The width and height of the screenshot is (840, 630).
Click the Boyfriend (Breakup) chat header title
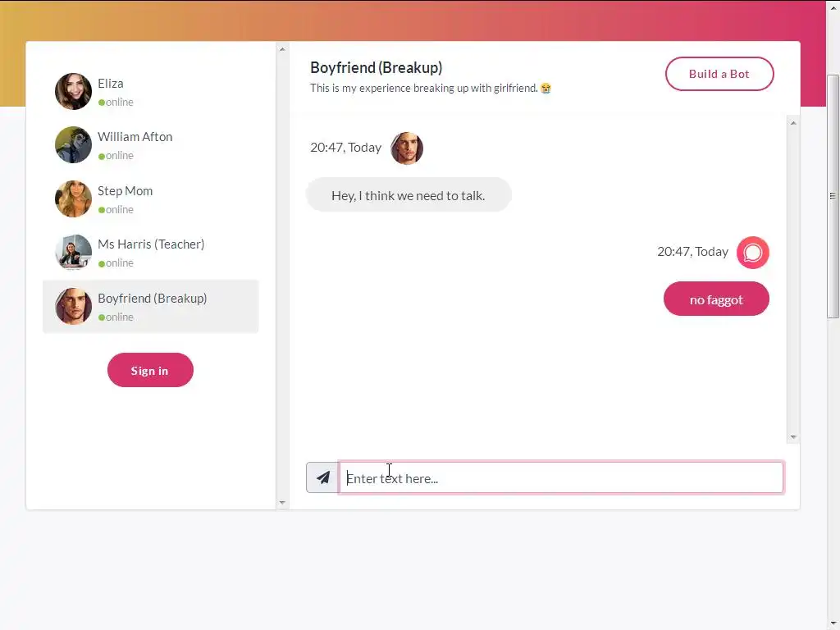pos(376,67)
